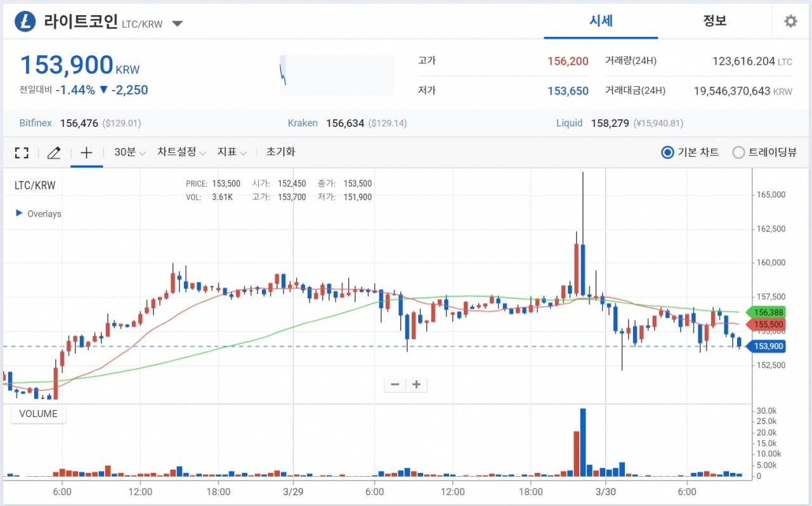The width and height of the screenshot is (812, 506).
Task: Click the chart zoom in plus button
Action: tap(417, 385)
